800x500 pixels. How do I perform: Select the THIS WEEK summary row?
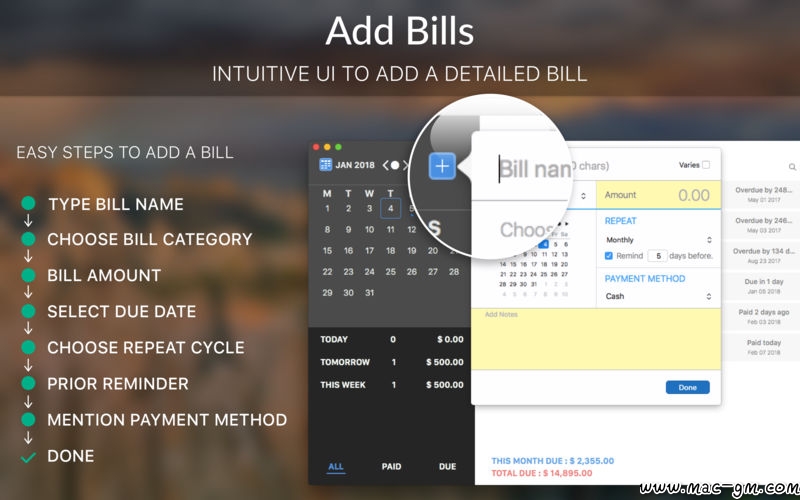coord(391,385)
